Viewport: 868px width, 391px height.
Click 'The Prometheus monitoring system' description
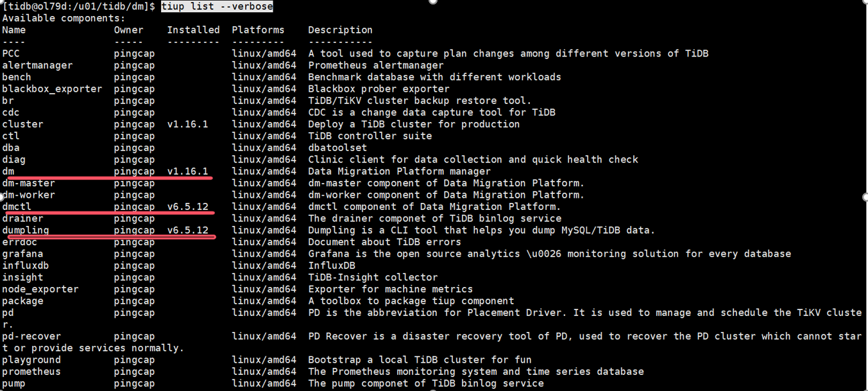tap(476, 372)
